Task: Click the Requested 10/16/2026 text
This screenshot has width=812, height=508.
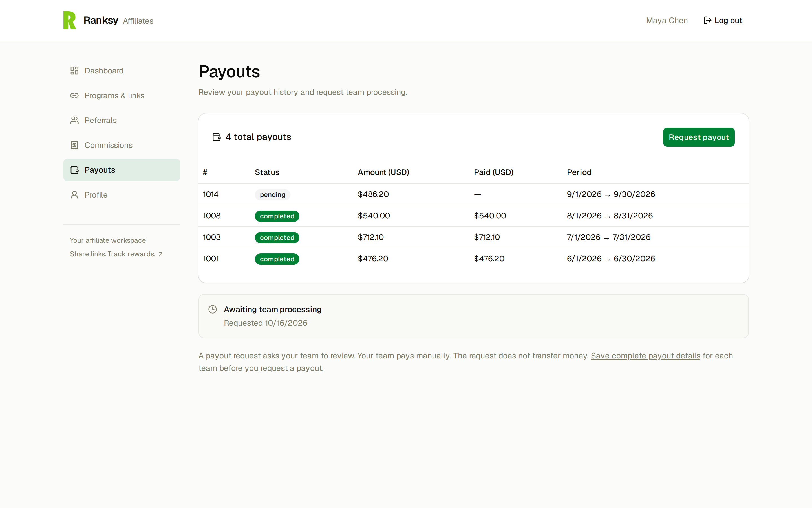Action: tap(265, 323)
